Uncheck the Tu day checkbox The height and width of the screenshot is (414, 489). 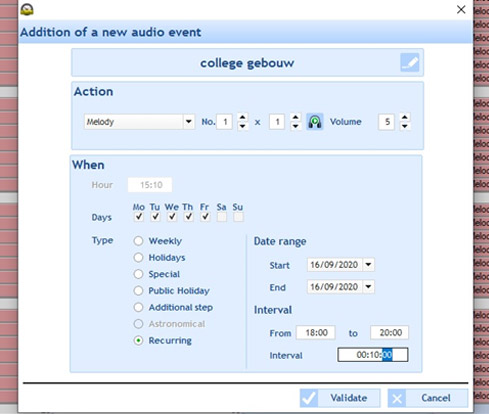[x=155, y=217]
